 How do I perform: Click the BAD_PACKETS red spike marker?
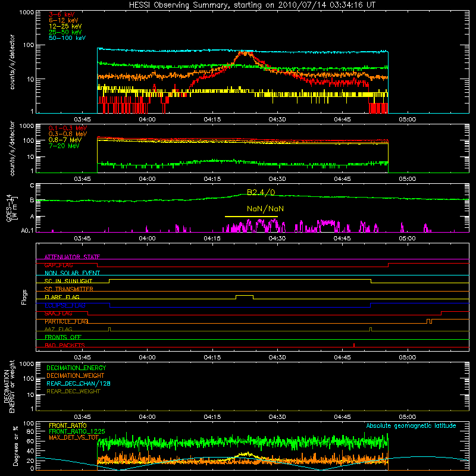point(354,345)
